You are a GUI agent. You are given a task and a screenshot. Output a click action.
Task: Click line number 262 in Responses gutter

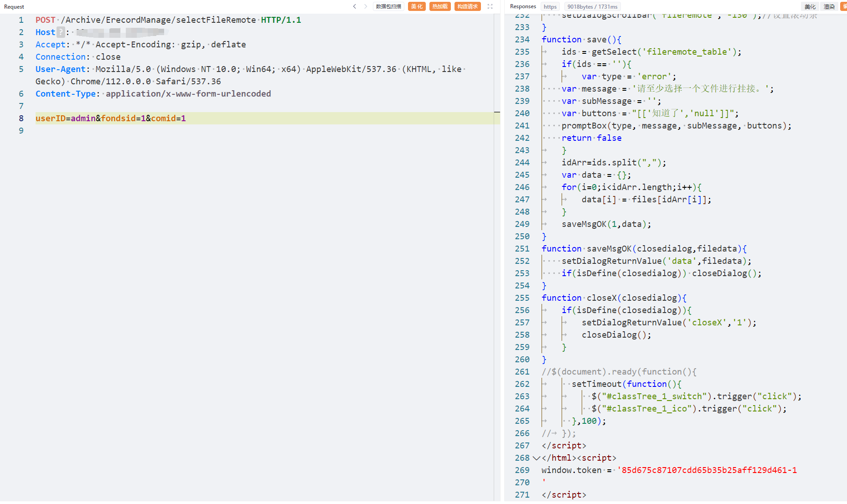[522, 384]
